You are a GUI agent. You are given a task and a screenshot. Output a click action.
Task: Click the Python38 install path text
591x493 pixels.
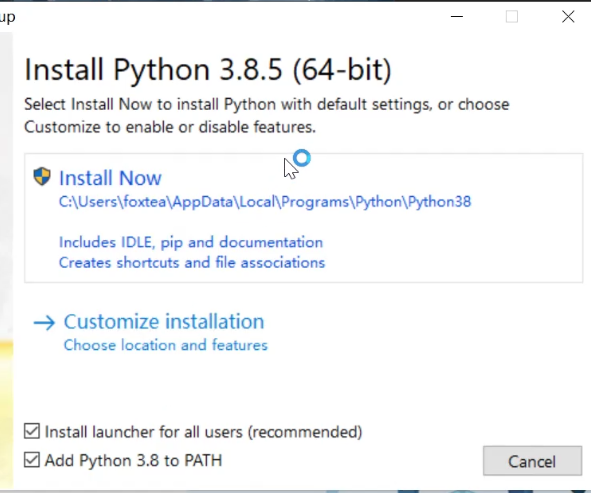point(265,202)
